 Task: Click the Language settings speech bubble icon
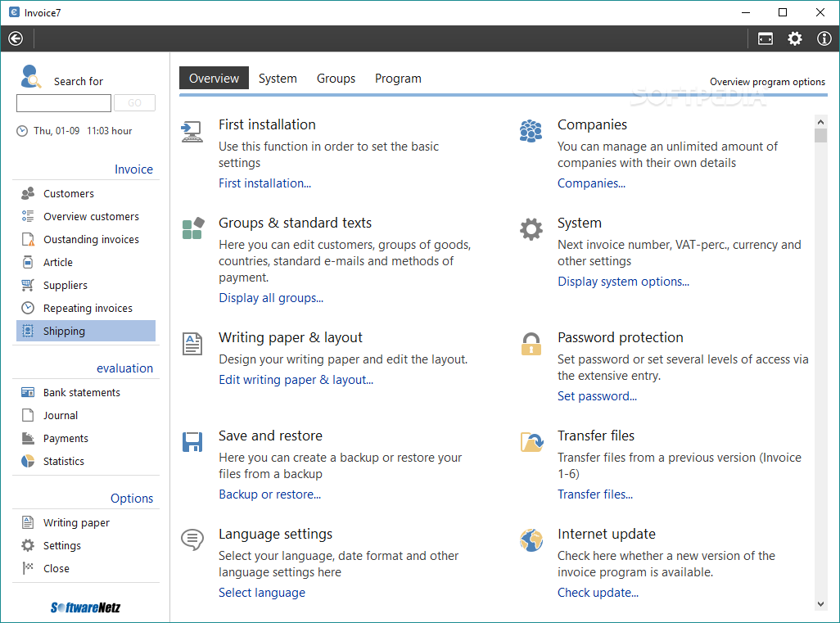192,539
